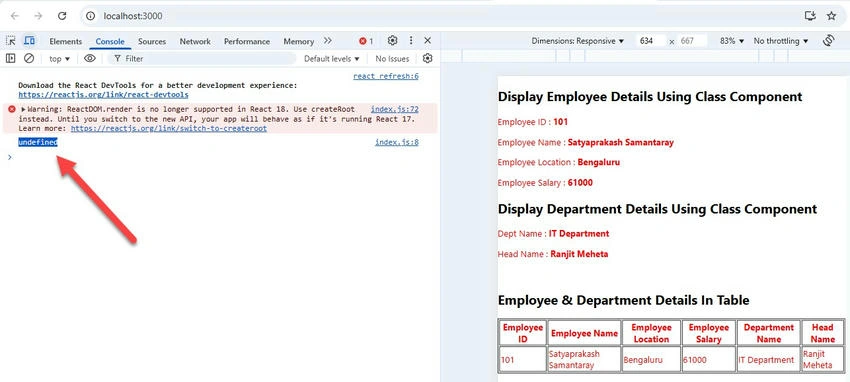The image size is (850, 382).
Task: Click the red error icon on warning
Action: (x=12, y=109)
